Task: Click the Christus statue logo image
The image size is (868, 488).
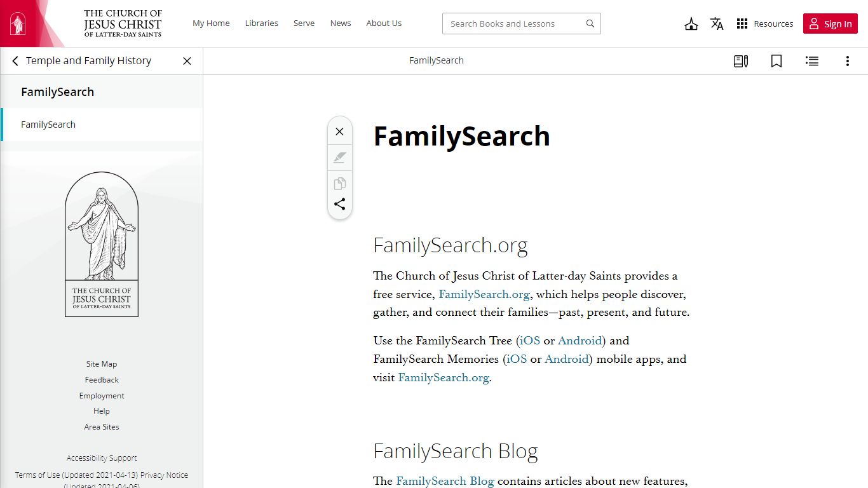Action: (x=102, y=244)
